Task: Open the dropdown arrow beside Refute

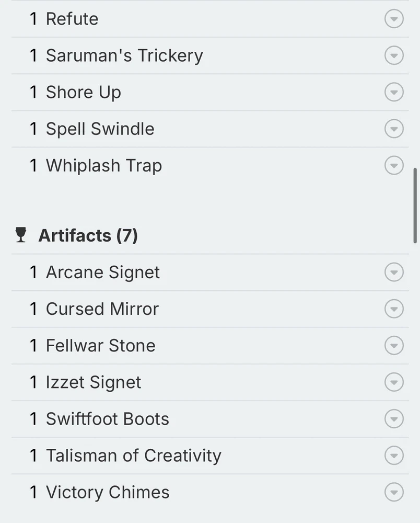Action: pyautogui.click(x=394, y=19)
